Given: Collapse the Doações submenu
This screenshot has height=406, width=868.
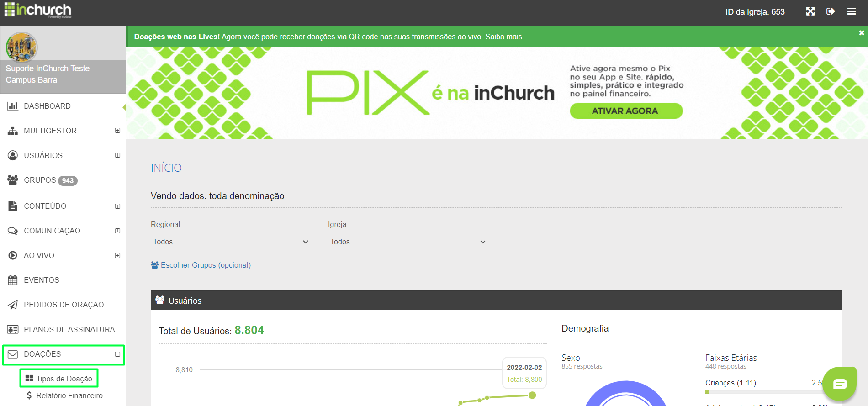Looking at the screenshot, I should [x=117, y=354].
